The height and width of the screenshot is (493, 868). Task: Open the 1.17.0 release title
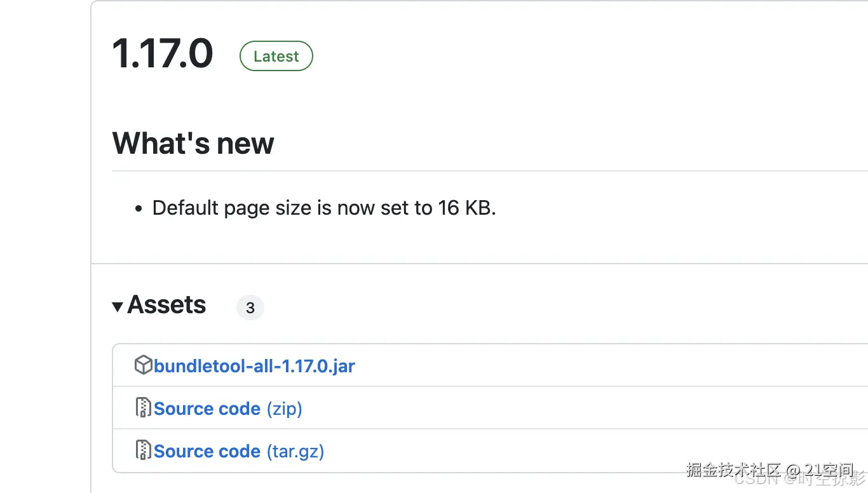click(x=163, y=53)
